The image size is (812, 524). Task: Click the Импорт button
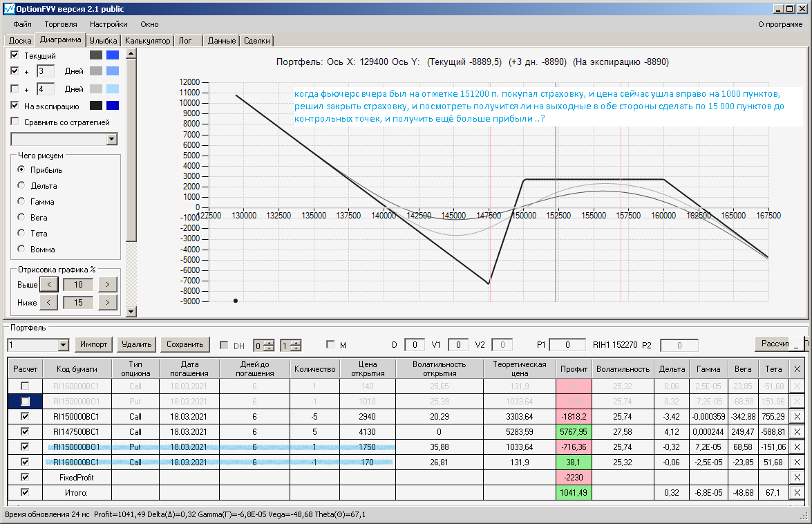94,344
